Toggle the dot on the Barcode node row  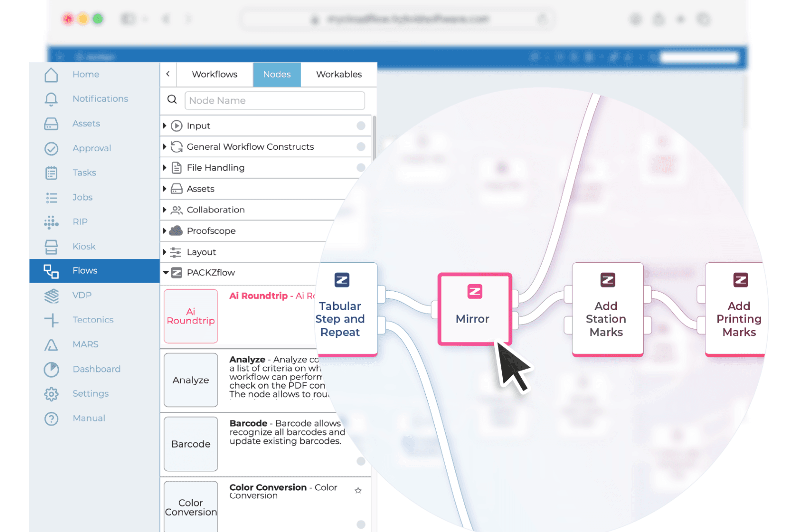pos(361,461)
